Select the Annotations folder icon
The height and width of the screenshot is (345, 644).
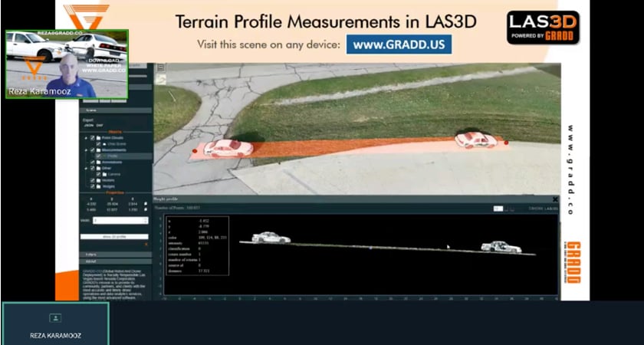pos(99,163)
